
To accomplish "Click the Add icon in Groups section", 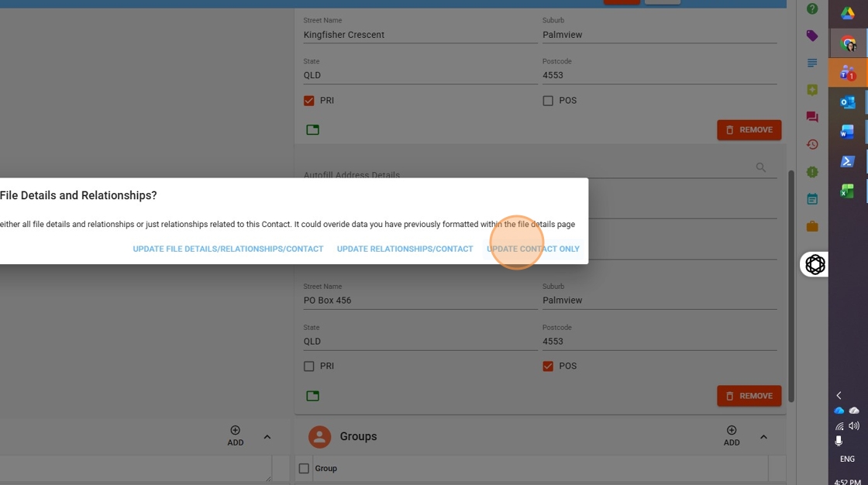I will (731, 435).
